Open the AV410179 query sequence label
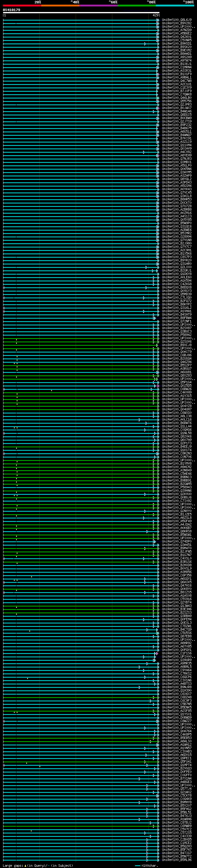Image resolution: width=197 pixels, height=868 pixels. pos(11,10)
